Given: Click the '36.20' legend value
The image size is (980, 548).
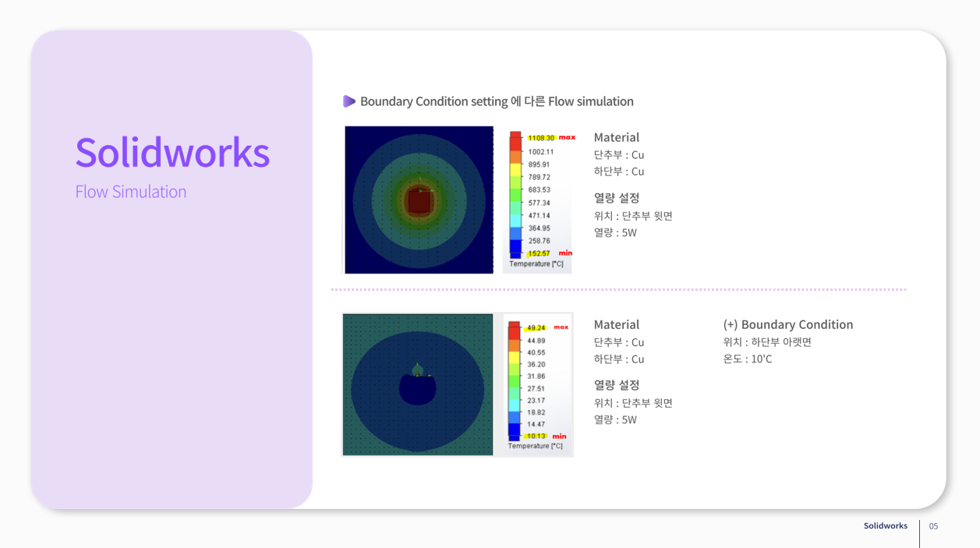Looking at the screenshot, I should click(536, 364).
